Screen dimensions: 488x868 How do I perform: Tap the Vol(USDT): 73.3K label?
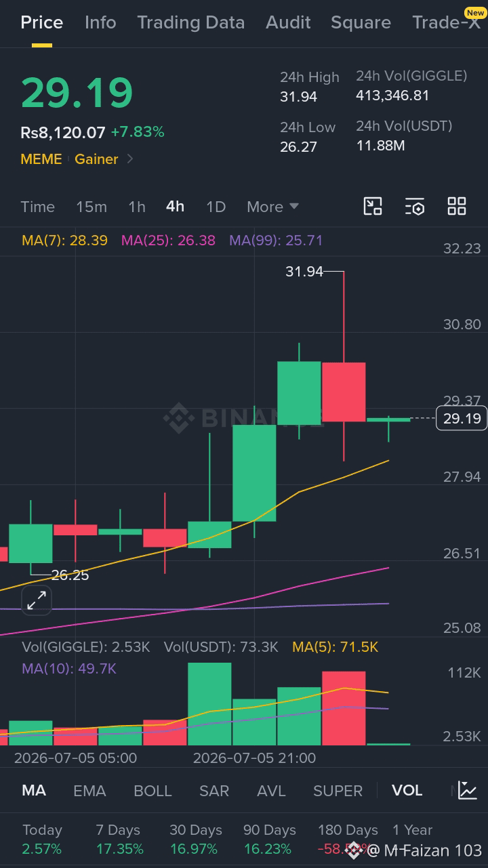(x=221, y=647)
